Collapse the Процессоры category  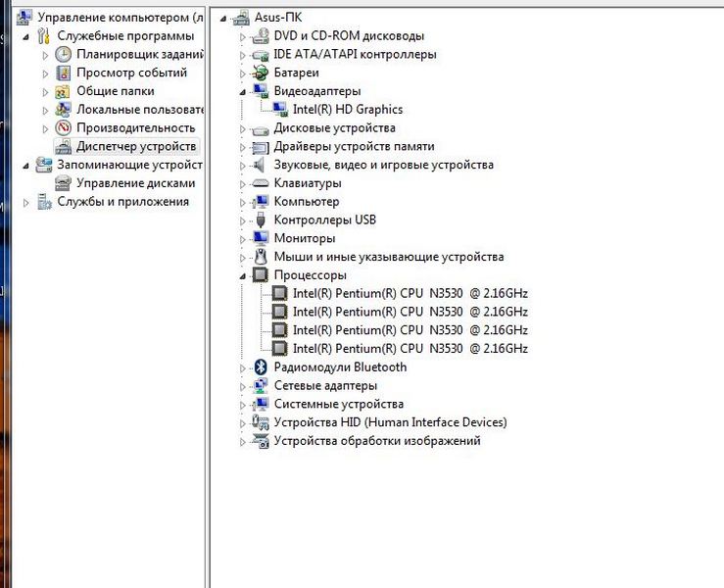click(x=244, y=276)
